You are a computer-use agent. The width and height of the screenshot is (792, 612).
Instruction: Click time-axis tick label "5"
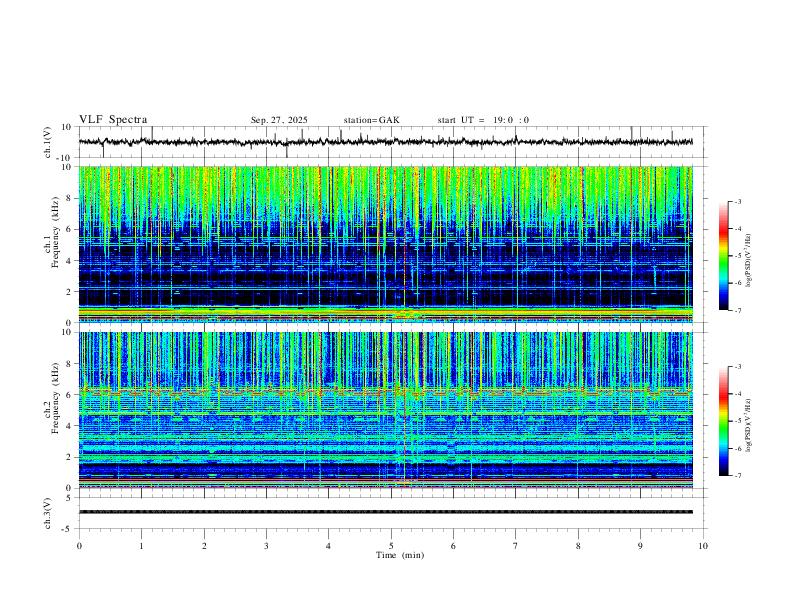(391, 546)
